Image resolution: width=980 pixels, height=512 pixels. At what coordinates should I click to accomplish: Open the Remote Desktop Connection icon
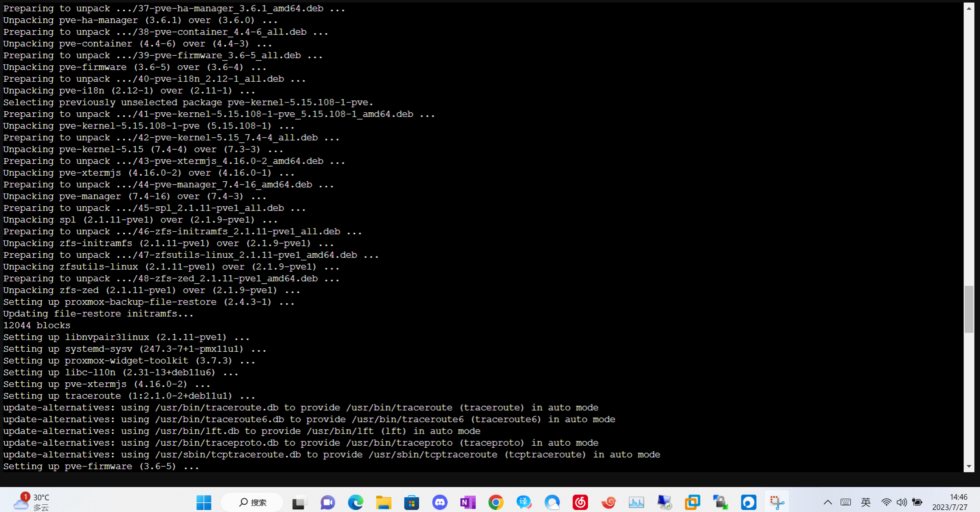click(664, 502)
